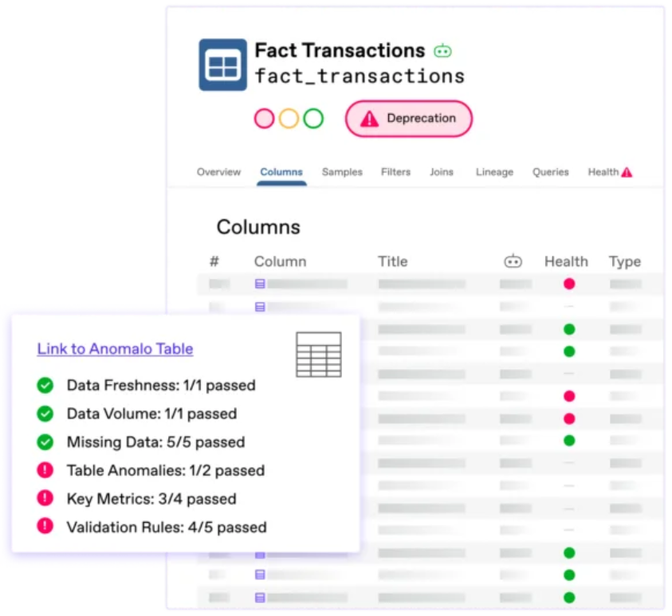
Task: Click red alert icon for Table Anomalies
Action: pos(45,470)
